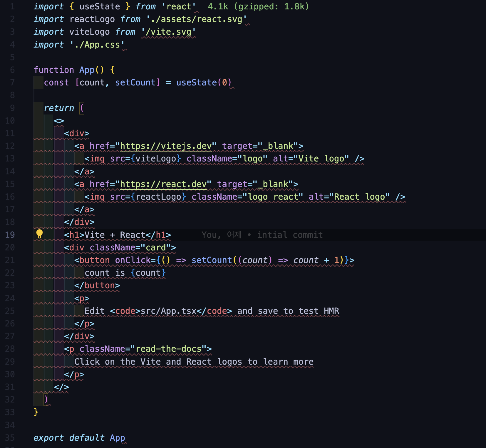
Task: Click the 'function' keyword on line 6
Action: pos(54,70)
